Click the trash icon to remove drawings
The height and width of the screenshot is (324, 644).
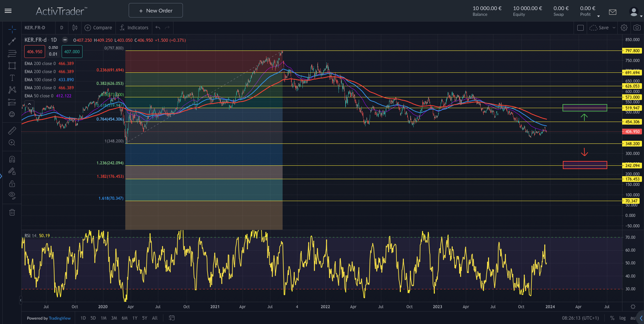click(12, 212)
